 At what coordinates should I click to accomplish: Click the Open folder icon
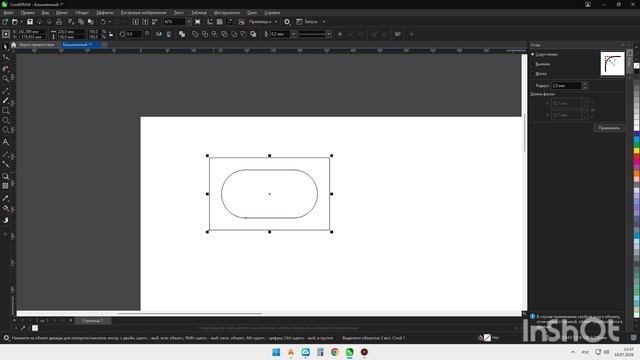pos(15,22)
